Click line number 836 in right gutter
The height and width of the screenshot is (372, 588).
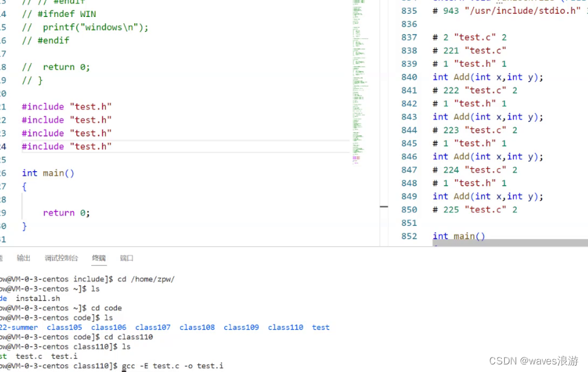(409, 25)
